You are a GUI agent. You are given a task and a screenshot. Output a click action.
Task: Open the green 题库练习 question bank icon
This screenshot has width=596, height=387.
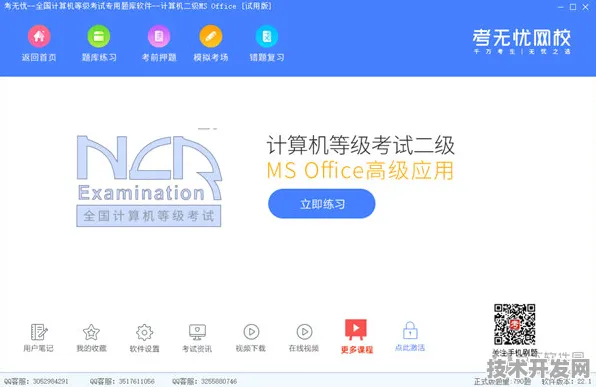(x=99, y=37)
